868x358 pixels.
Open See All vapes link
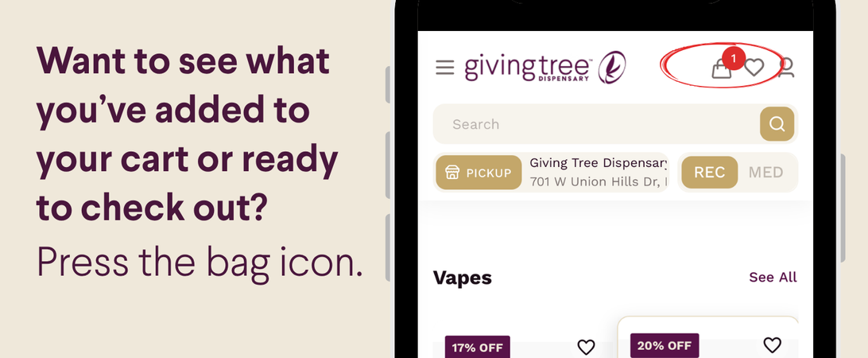coord(773,277)
